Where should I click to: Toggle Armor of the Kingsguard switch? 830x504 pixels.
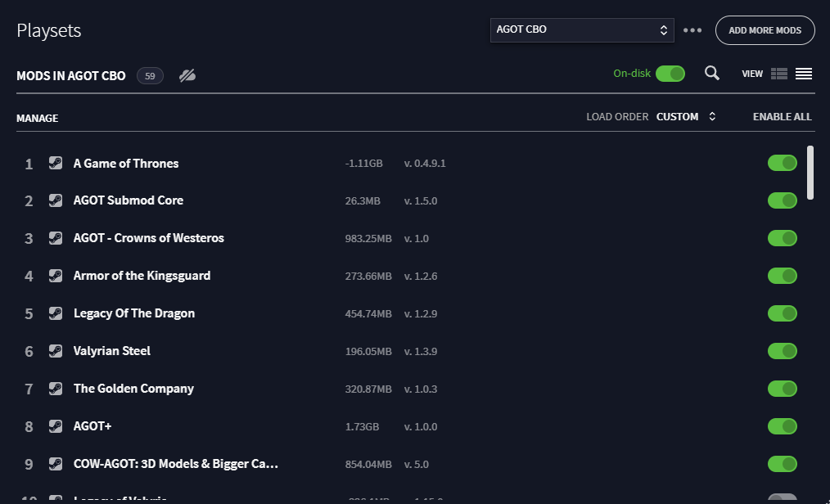(x=783, y=276)
